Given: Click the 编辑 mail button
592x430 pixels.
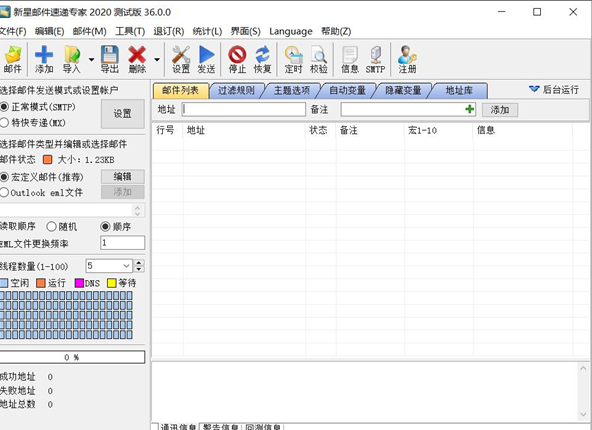Looking at the screenshot, I should pyautogui.click(x=123, y=176).
